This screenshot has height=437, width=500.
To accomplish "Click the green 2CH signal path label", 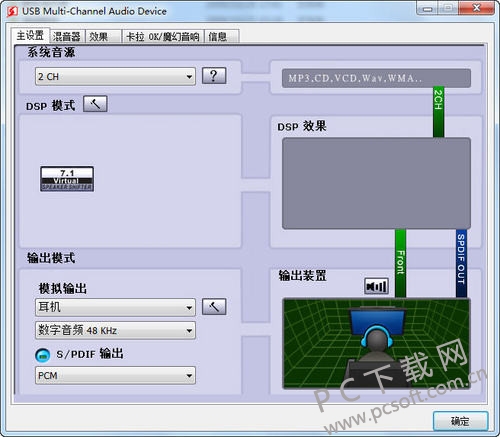I will (438, 112).
